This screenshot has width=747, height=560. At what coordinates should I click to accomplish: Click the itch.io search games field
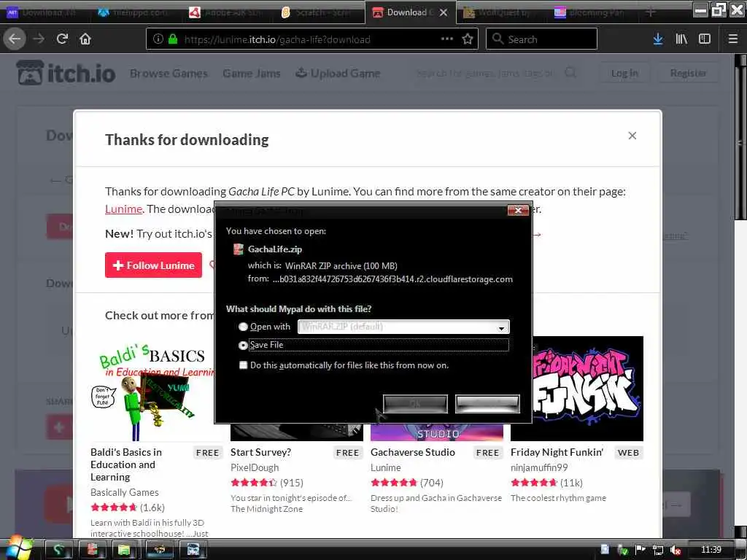coord(486,73)
